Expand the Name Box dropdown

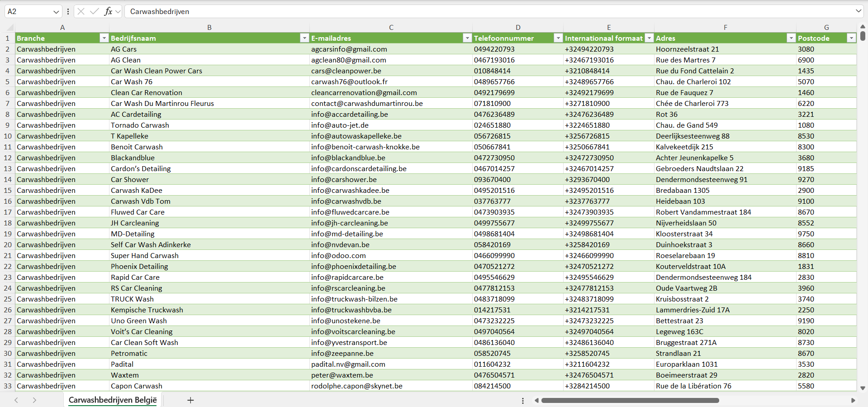click(x=56, y=12)
